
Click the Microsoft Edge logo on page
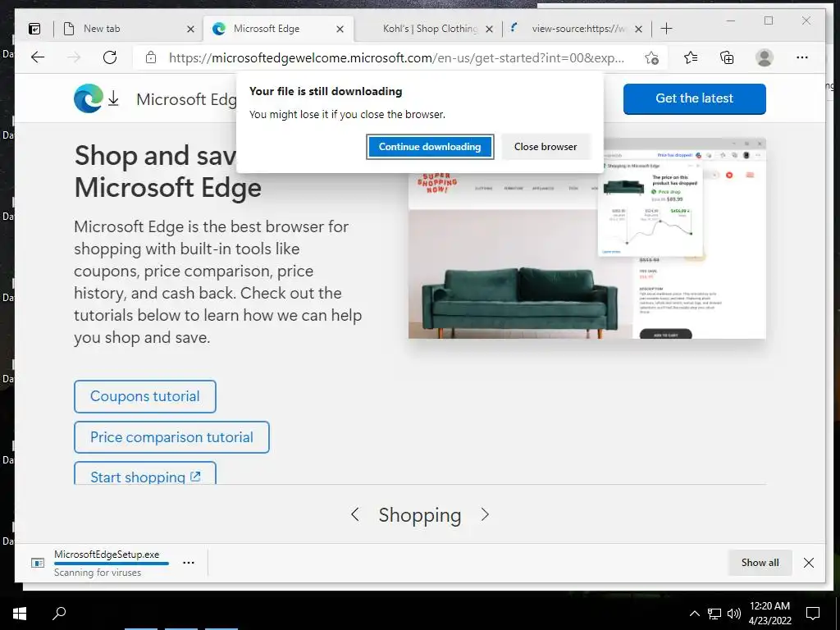click(89, 98)
